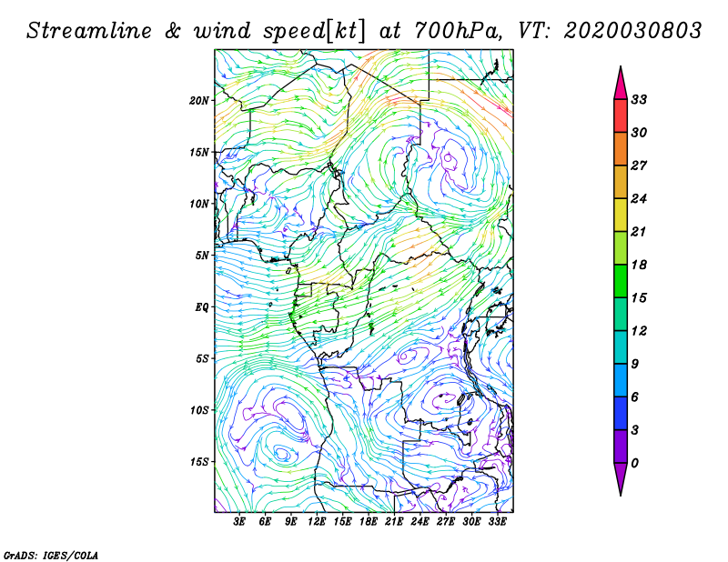Image resolution: width=728 pixels, height=562 pixels.
Task: Click the GrADS: IGES/COLA footer label
Action: pos(51,556)
